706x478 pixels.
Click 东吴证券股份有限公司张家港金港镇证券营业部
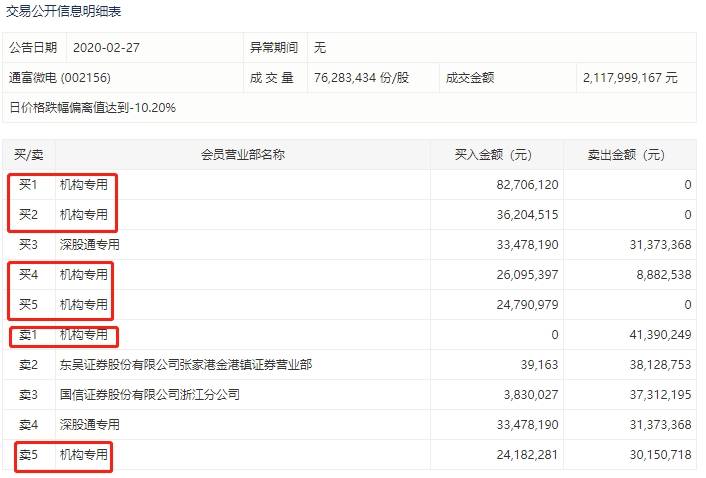(x=186, y=365)
